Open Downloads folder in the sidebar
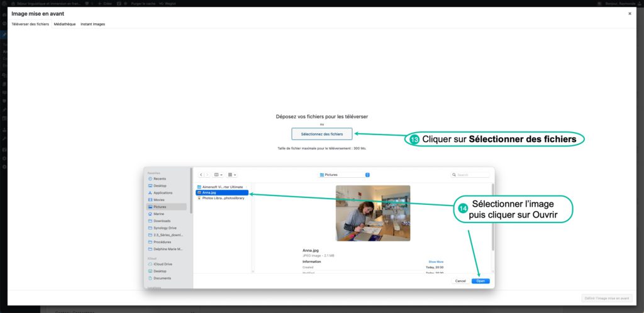 [162, 221]
